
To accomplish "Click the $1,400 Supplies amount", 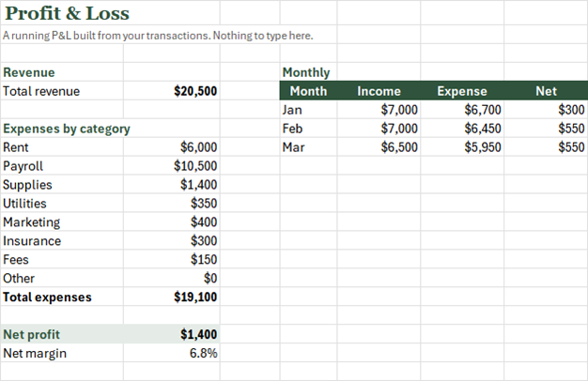I will click(x=198, y=185).
